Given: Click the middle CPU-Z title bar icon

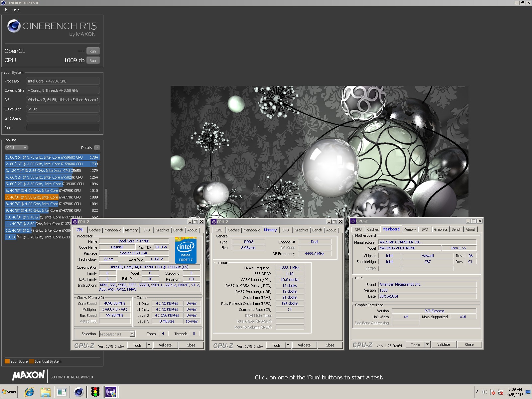Looking at the screenshot, I should click(214, 222).
